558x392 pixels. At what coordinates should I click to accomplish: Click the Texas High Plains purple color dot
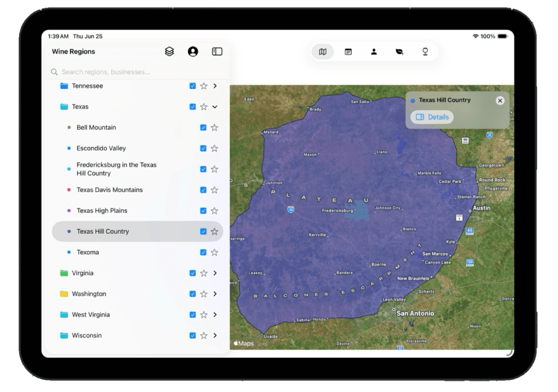pyautogui.click(x=69, y=211)
